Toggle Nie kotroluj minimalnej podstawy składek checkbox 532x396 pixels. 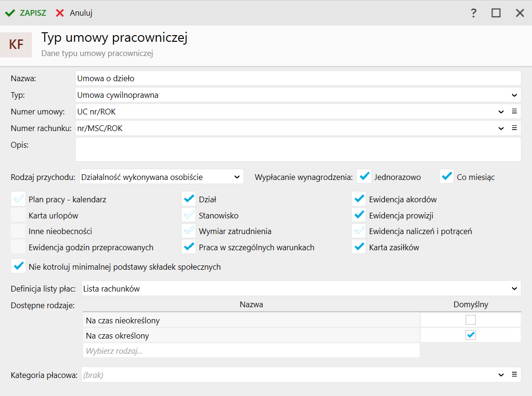pos(18,266)
